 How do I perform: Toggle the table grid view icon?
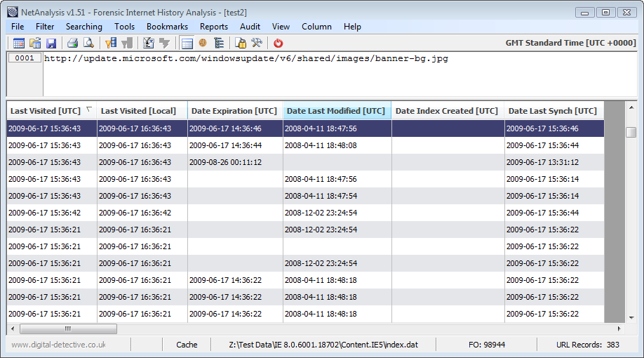(187, 43)
